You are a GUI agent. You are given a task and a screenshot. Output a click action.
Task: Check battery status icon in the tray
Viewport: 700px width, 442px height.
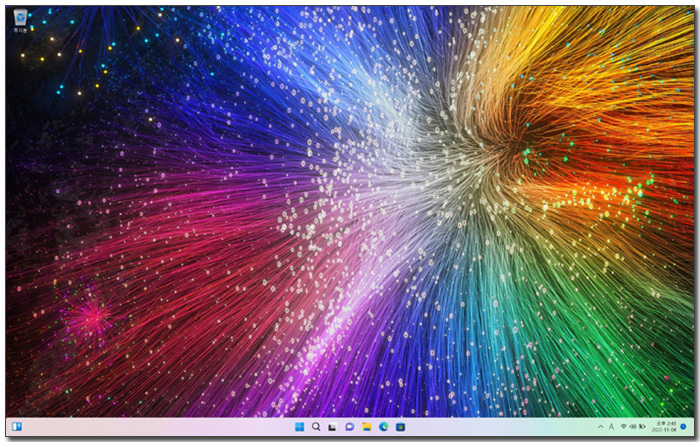coord(642,427)
